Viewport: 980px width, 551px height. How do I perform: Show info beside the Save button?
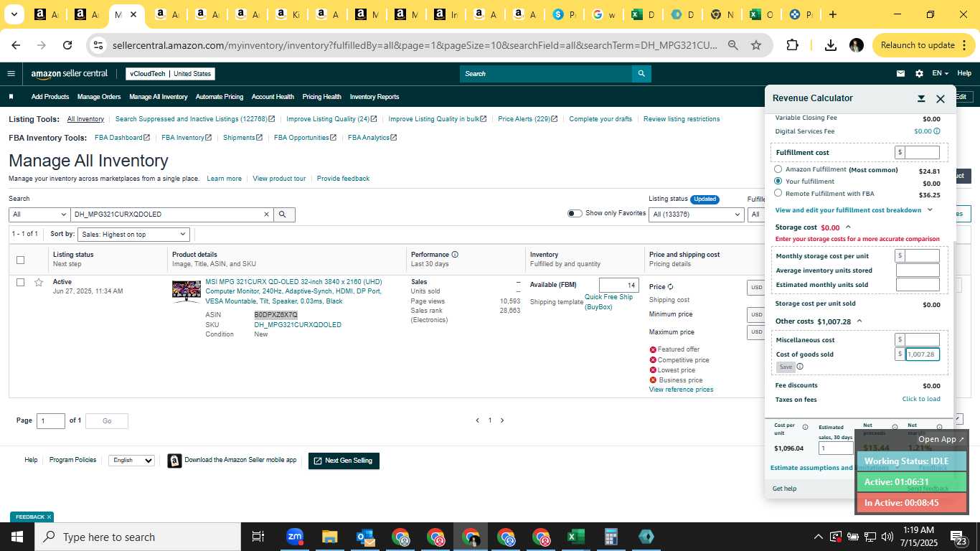800,367
